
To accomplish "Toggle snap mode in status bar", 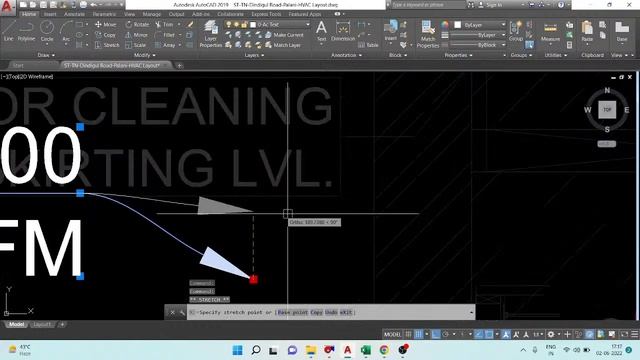I will pyautogui.click(x=418, y=334).
